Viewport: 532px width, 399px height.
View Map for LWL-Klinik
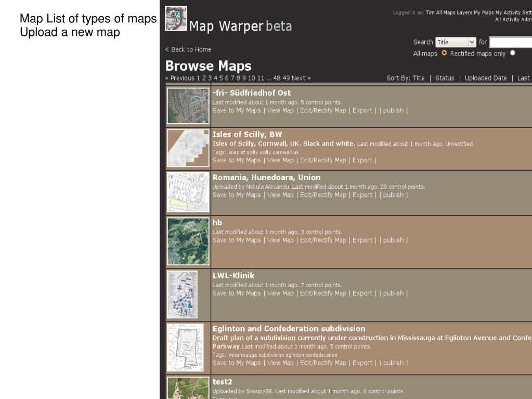(280, 293)
